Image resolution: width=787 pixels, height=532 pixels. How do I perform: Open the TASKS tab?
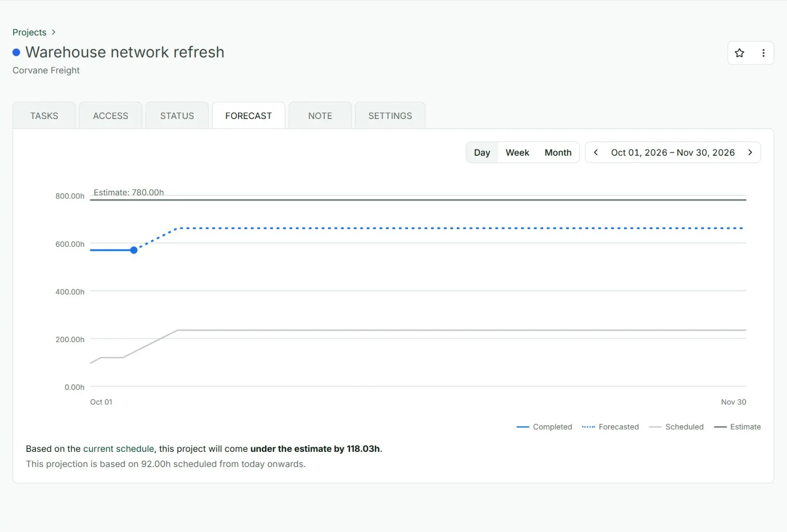tap(44, 116)
